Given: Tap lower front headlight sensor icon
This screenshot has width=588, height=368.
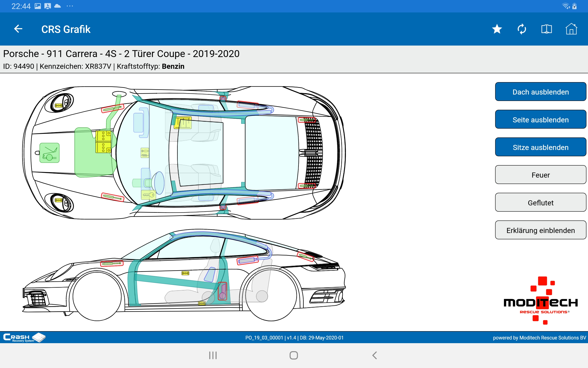Looking at the screenshot, I should click(59, 200).
